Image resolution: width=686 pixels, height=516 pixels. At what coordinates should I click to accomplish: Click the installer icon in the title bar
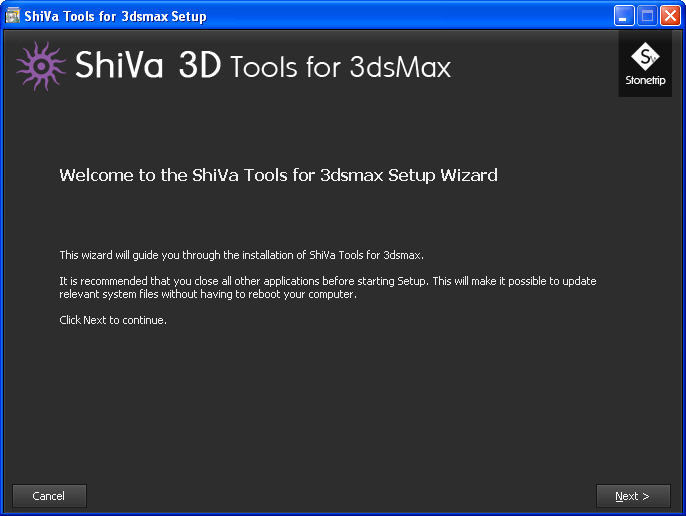pyautogui.click(x=12, y=16)
